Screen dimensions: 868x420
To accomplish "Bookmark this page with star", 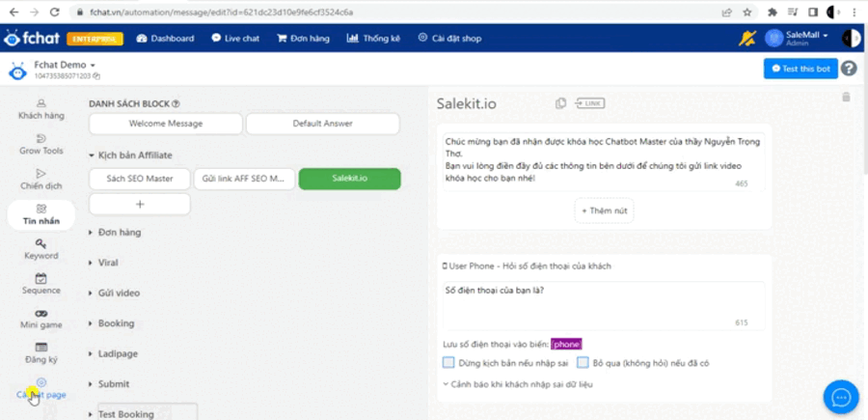I will (x=746, y=12).
